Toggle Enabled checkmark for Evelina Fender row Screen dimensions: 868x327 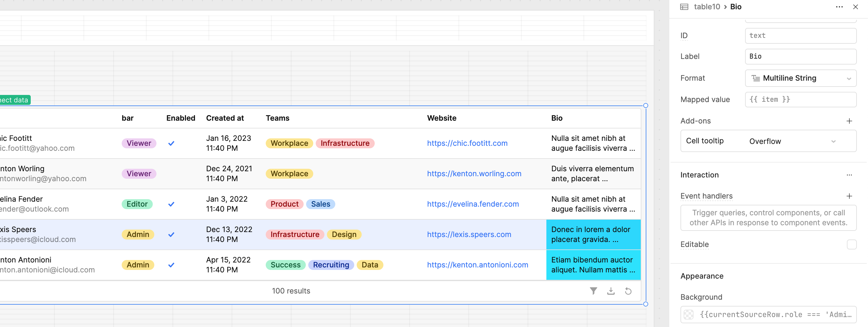(x=171, y=204)
